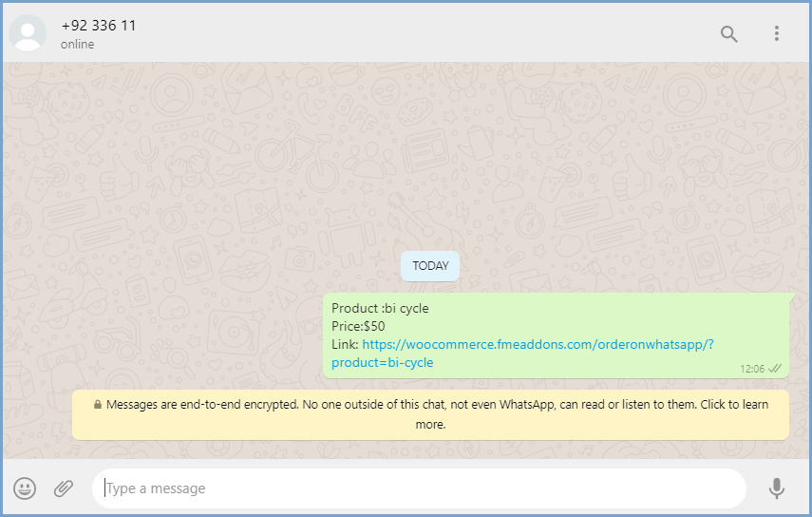Click the 12:06 message timestamp
The image size is (812, 517).
tap(752, 369)
